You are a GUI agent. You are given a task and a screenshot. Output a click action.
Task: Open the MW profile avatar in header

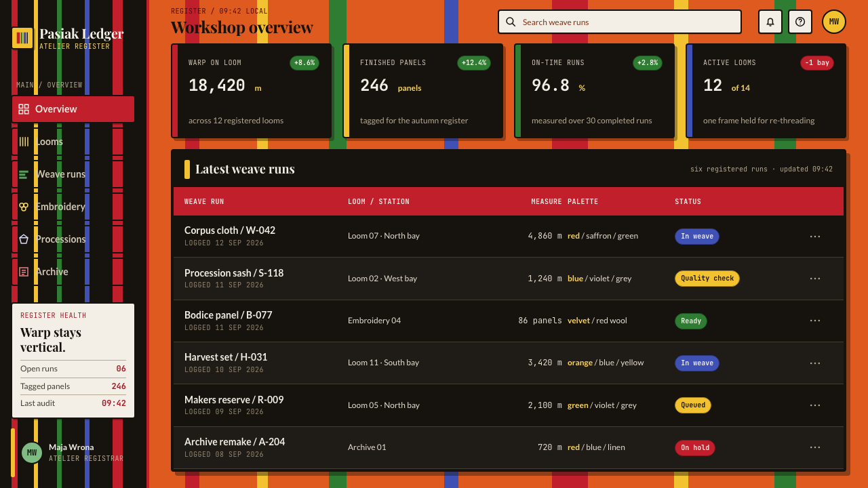click(834, 22)
